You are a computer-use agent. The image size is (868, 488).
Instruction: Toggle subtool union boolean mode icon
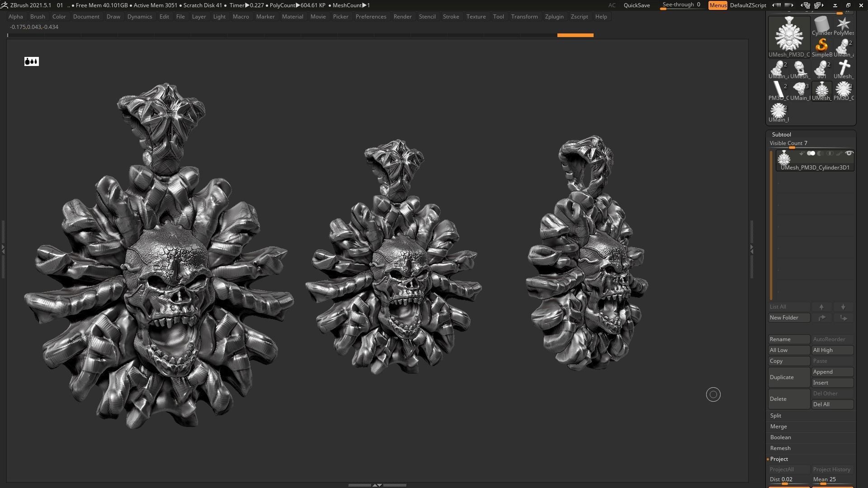(x=811, y=154)
